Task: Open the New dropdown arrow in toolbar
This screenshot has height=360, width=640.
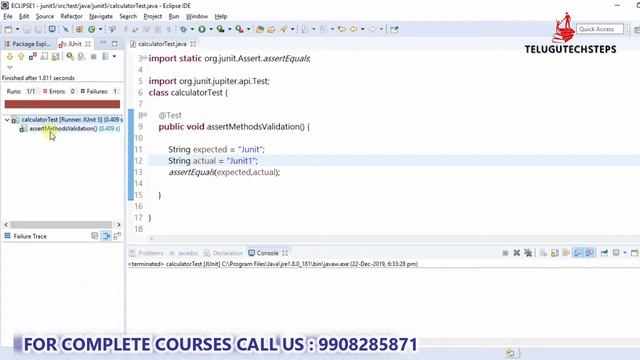Action: pyautogui.click(x=17, y=29)
